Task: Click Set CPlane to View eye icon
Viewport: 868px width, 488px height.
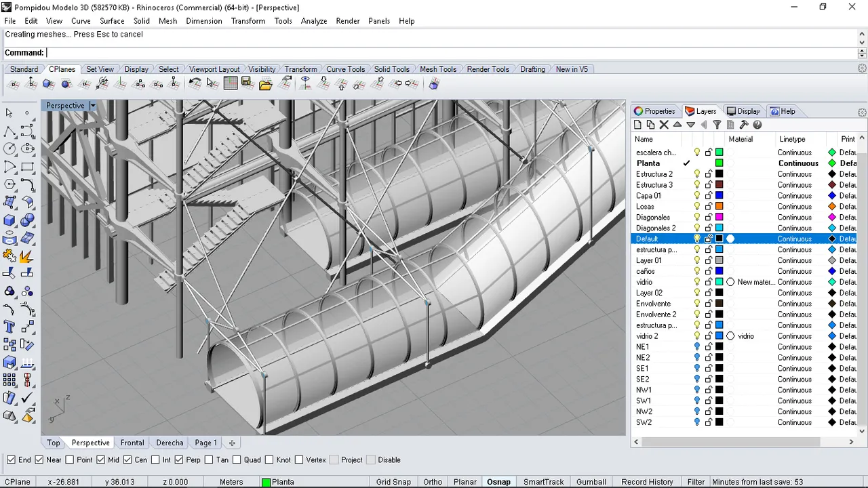Action: pos(305,83)
